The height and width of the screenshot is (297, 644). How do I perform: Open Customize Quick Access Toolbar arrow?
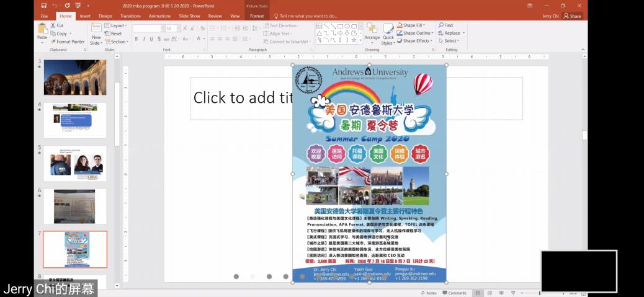coord(87,6)
